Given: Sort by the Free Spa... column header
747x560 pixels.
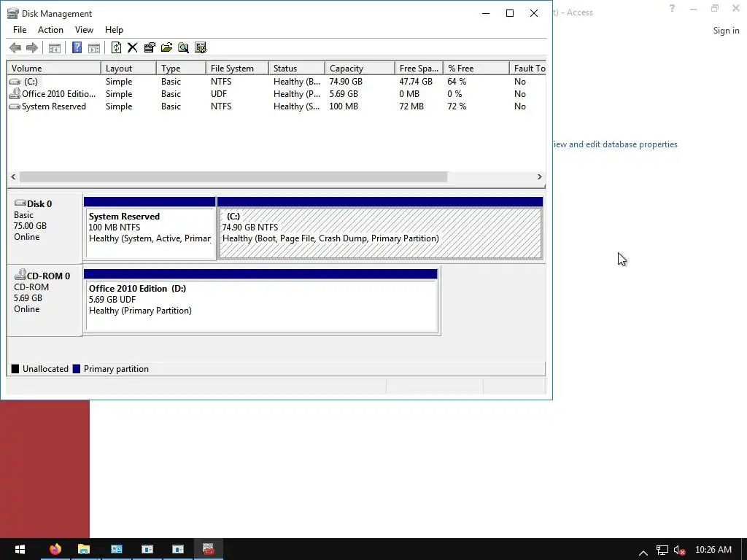Looking at the screenshot, I should [419, 68].
